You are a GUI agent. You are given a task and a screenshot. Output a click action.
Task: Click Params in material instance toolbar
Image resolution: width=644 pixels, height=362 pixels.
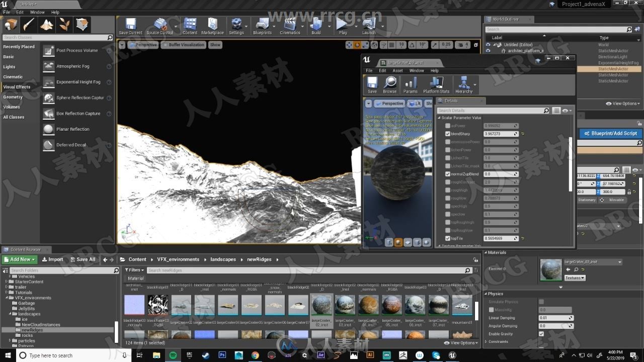click(x=411, y=85)
